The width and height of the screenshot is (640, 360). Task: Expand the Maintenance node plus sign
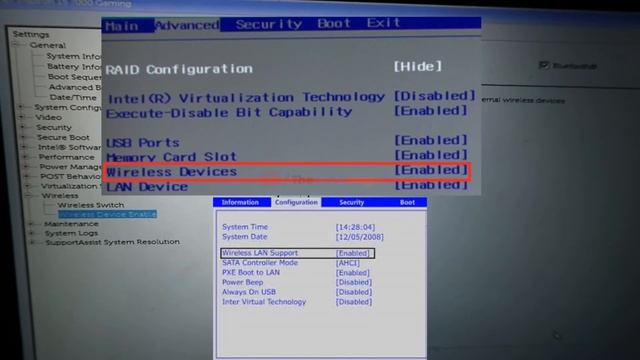click(x=31, y=224)
